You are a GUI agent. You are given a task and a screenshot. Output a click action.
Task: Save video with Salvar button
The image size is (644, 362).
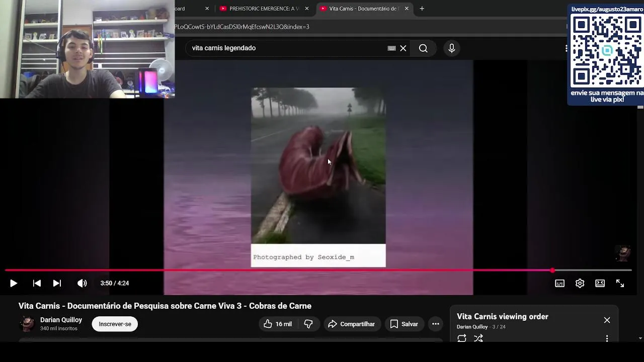pyautogui.click(x=404, y=324)
